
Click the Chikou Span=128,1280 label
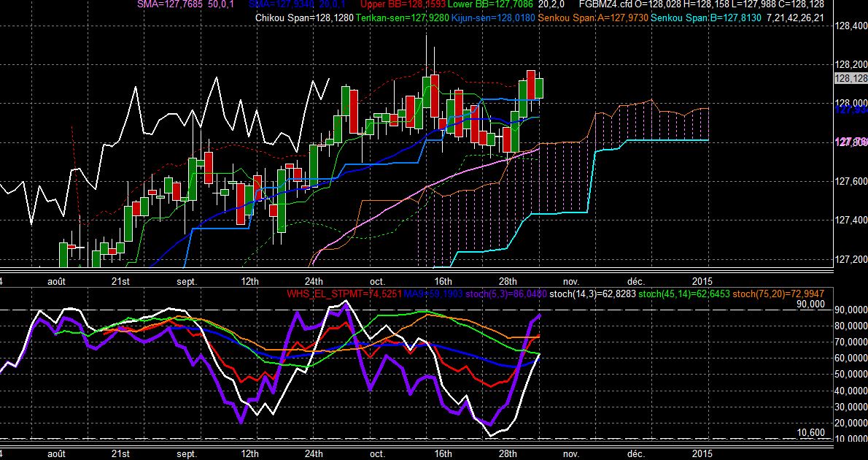point(304,18)
